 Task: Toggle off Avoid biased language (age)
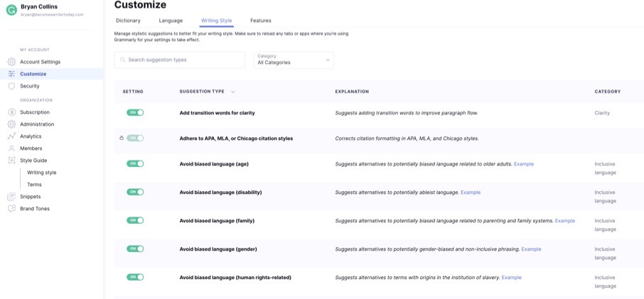click(135, 163)
